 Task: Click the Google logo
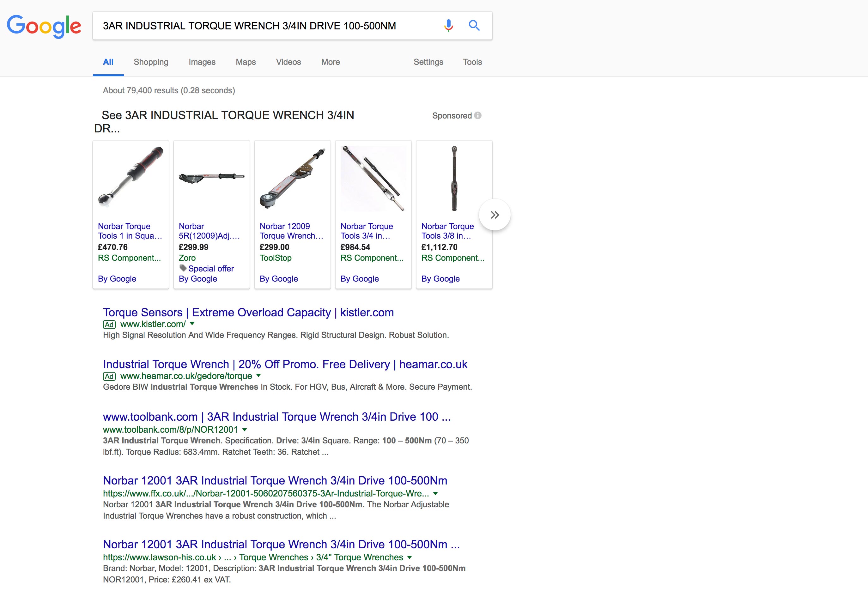(44, 27)
